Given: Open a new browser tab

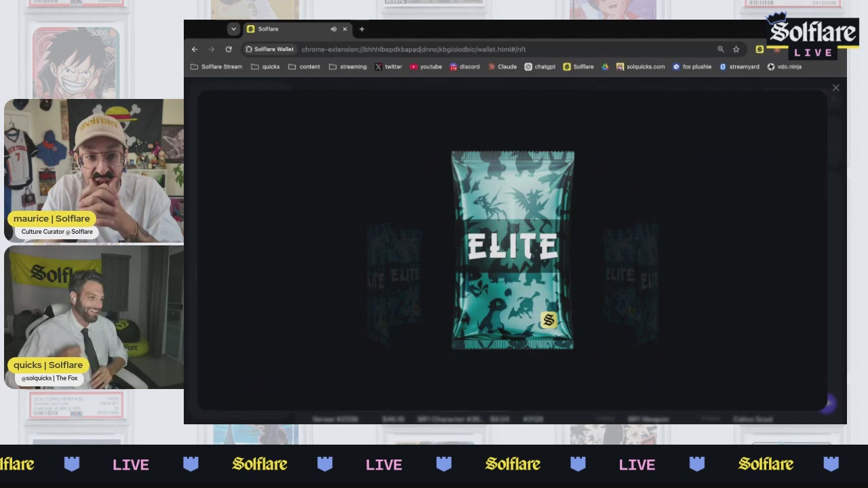Looking at the screenshot, I should (x=361, y=29).
